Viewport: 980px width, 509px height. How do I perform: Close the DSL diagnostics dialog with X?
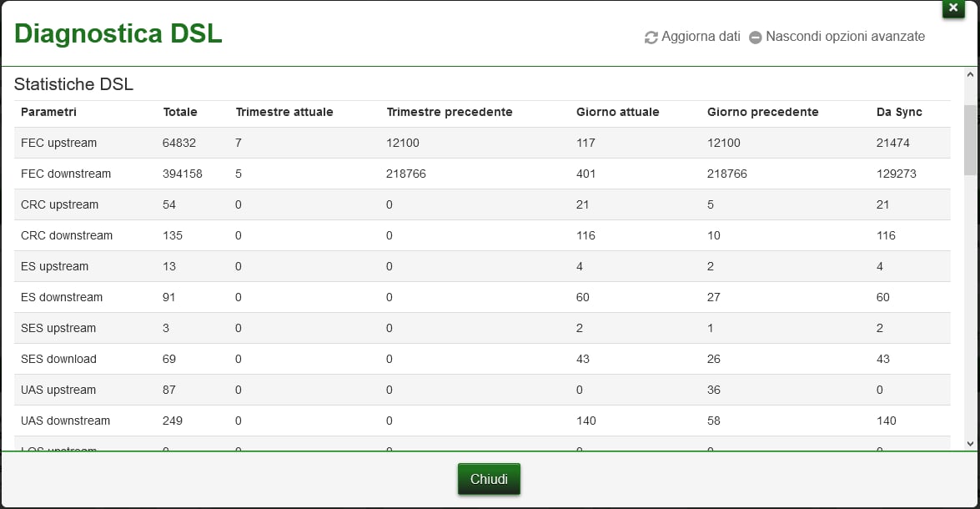[953, 8]
